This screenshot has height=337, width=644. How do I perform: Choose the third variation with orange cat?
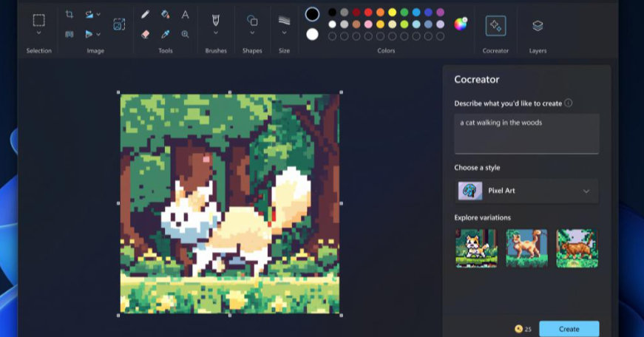click(x=577, y=249)
